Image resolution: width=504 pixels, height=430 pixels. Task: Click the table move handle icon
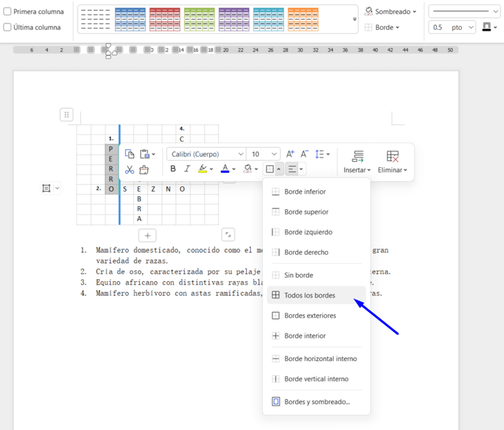pos(67,115)
